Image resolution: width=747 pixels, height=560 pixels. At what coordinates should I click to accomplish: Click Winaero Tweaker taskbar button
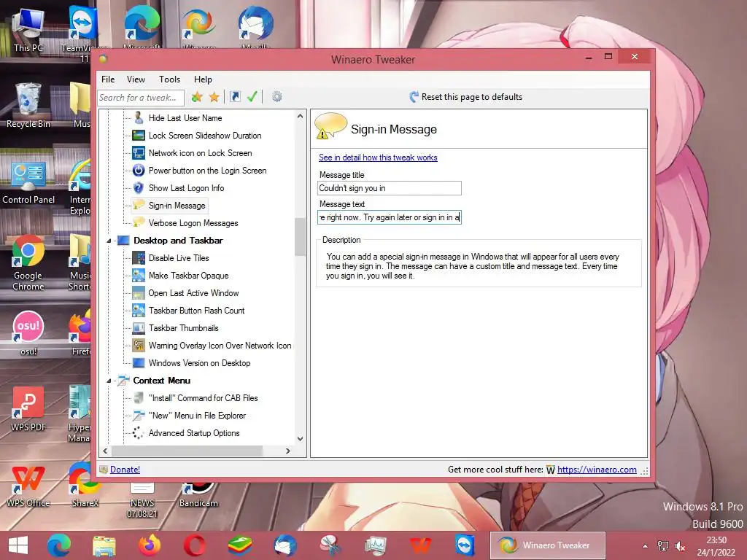click(x=548, y=545)
